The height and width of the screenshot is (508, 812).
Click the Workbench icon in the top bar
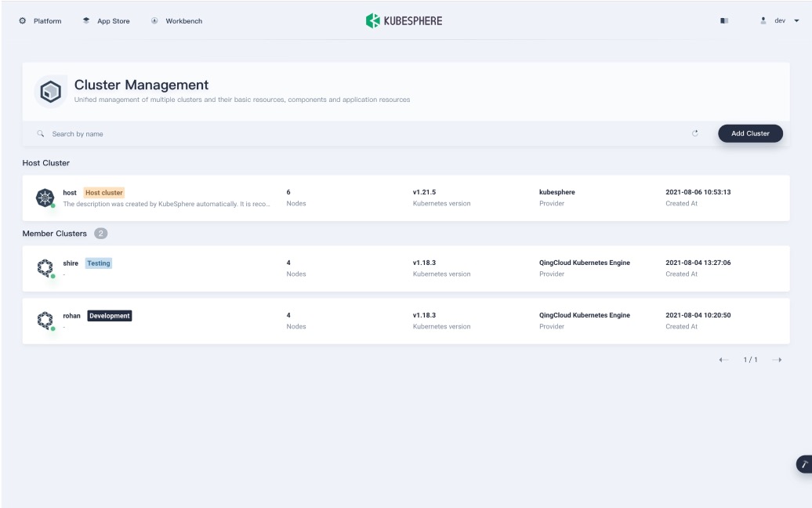tap(154, 20)
